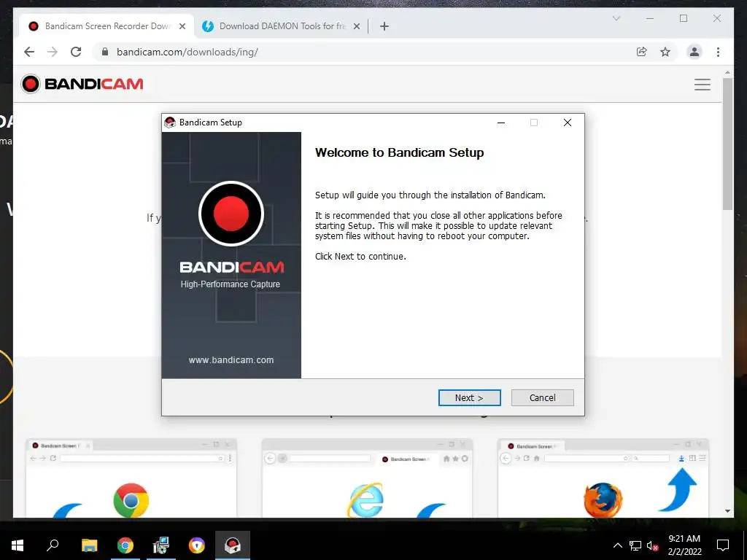This screenshot has width=747, height=560.
Task: Cancel the Bandicam Setup wizard
Action: click(x=542, y=397)
